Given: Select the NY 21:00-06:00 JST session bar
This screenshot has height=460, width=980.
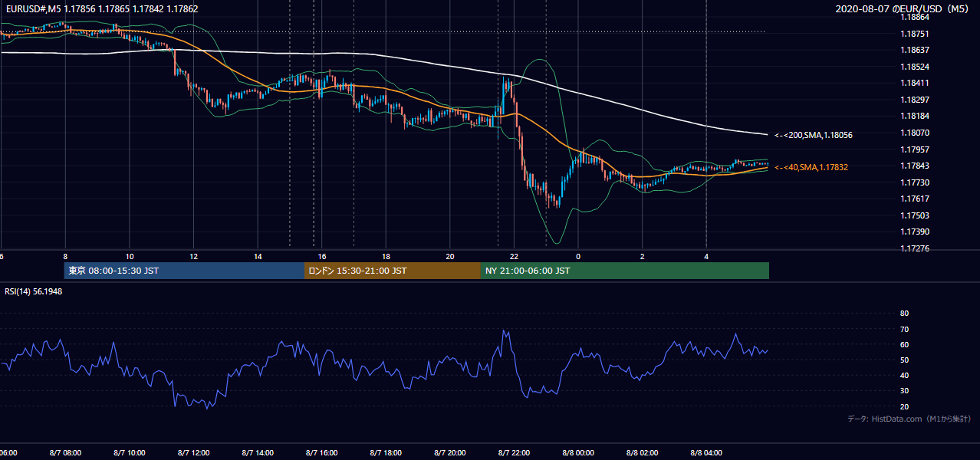Looking at the screenshot, I should [x=625, y=271].
